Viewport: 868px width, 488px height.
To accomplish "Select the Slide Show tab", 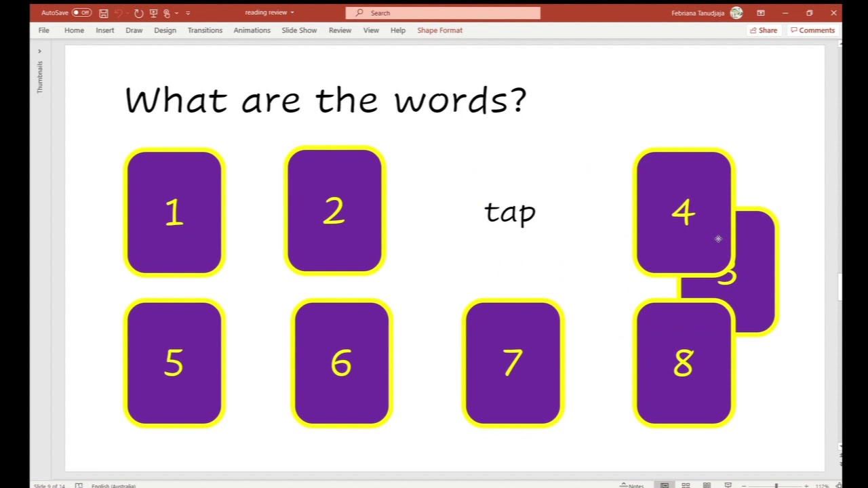I will [299, 30].
